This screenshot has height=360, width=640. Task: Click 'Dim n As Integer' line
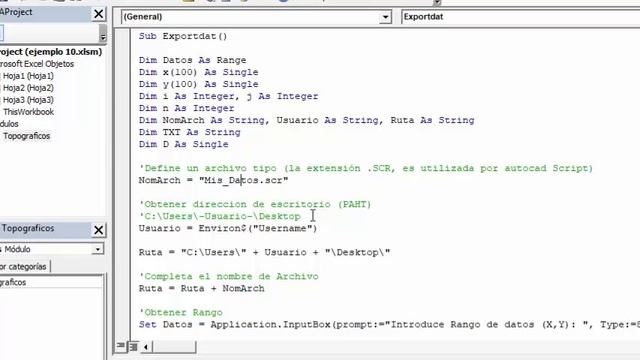(187, 108)
